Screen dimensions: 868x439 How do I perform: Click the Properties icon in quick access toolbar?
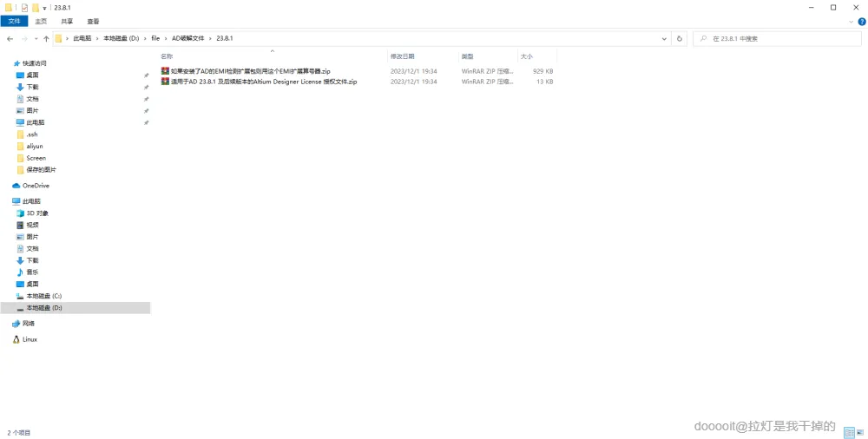(24, 8)
